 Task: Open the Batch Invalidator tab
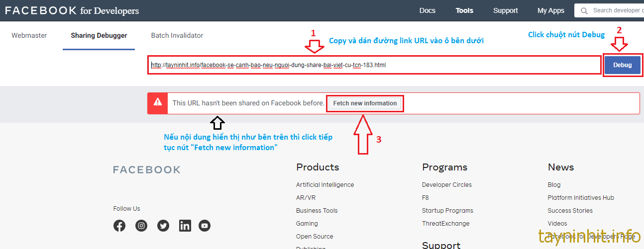(177, 36)
